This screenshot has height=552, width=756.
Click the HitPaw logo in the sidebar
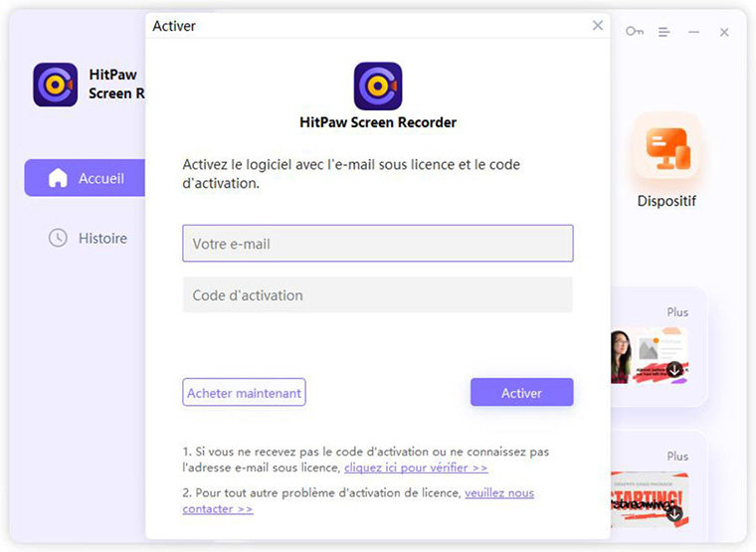point(56,85)
